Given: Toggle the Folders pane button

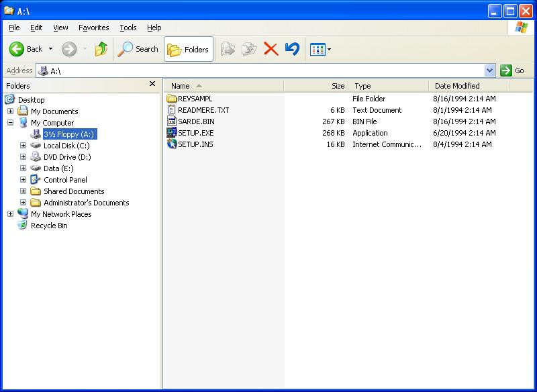Looking at the screenshot, I should click(x=190, y=49).
